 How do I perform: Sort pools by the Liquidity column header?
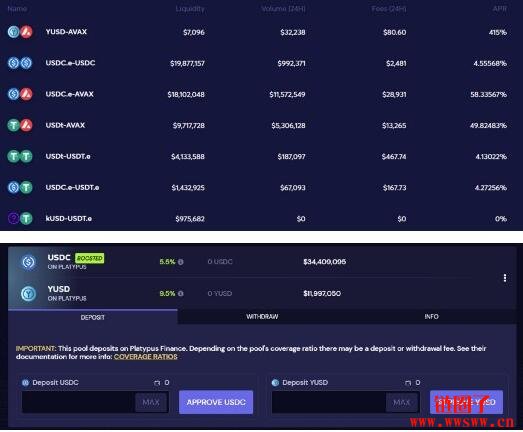pyautogui.click(x=190, y=9)
